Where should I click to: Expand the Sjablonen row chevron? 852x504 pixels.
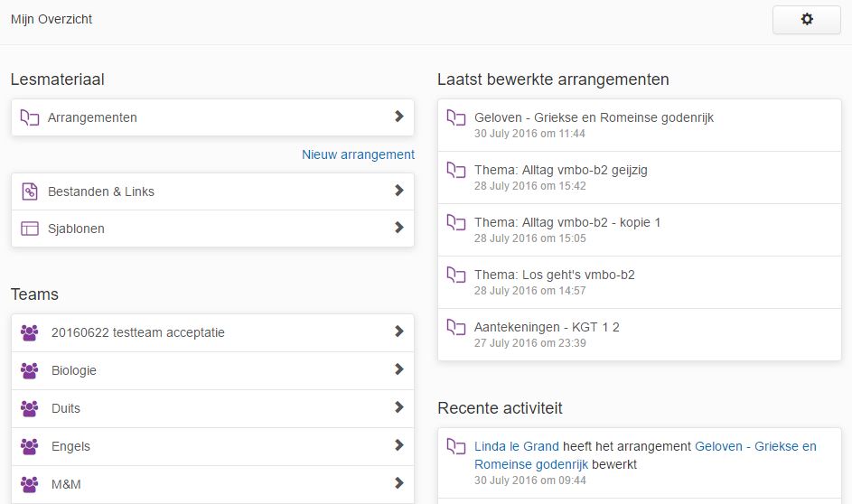click(398, 228)
